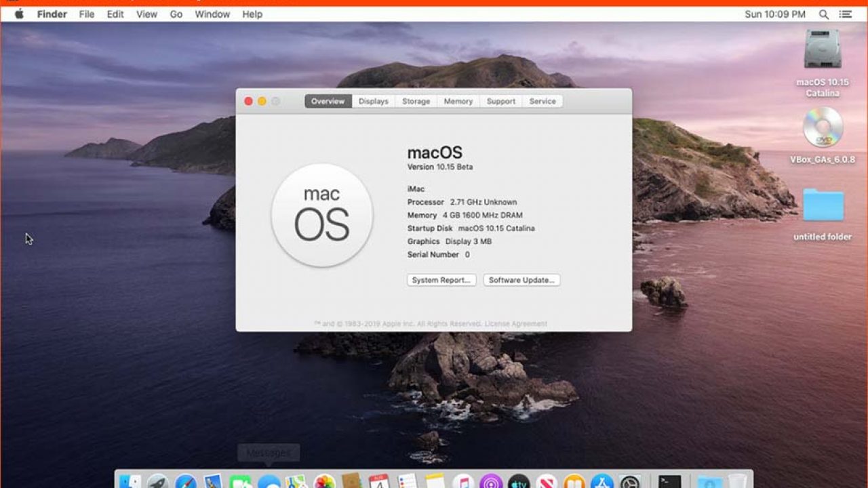Close the About This Mac window
Screen dimensions: 868x488
click(x=248, y=101)
